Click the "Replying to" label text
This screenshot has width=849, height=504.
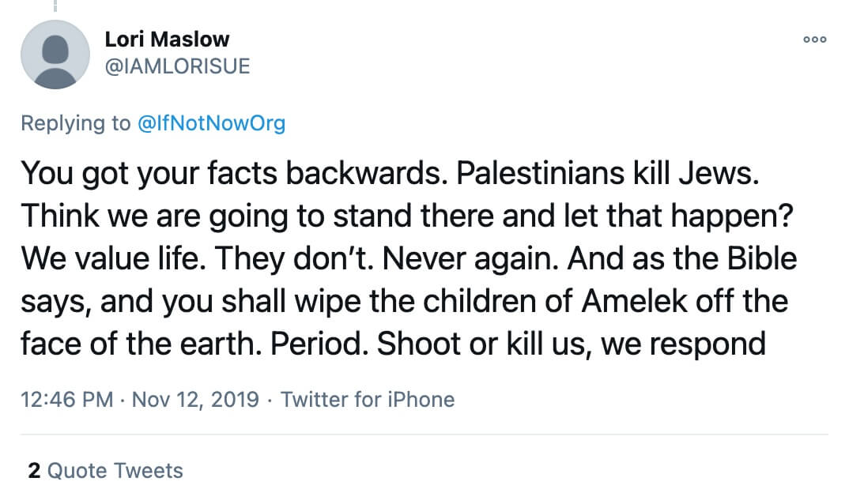[x=75, y=124]
